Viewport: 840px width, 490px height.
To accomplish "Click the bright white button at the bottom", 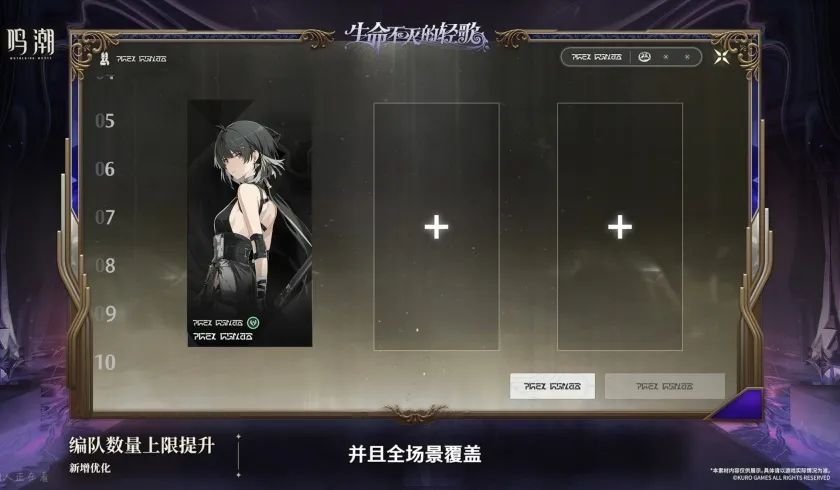I will tap(552, 386).
